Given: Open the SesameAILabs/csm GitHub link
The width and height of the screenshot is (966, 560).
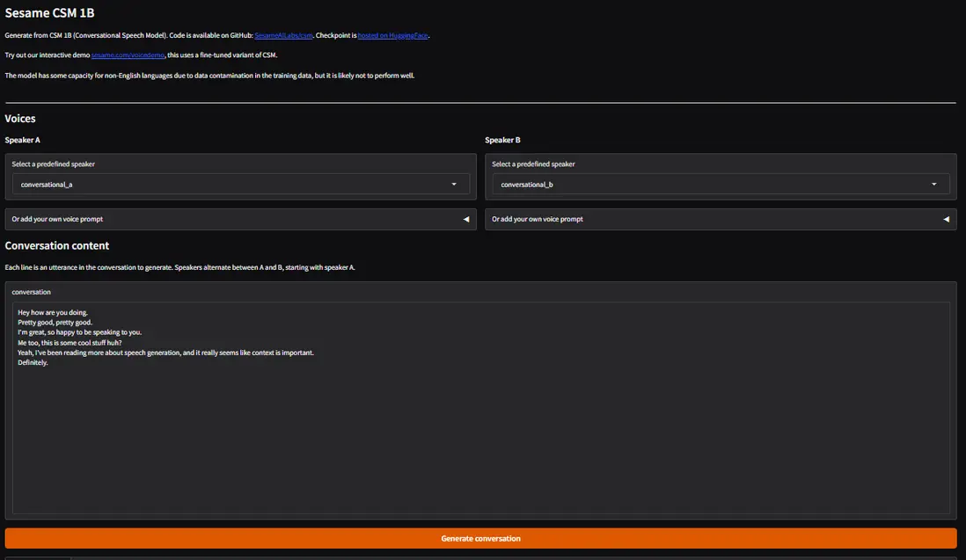Looking at the screenshot, I should coord(283,36).
